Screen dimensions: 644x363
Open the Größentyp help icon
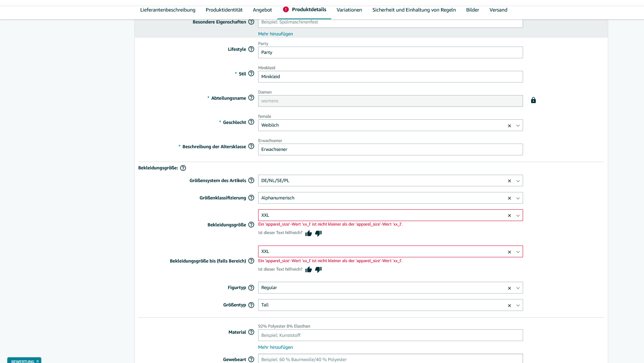pyautogui.click(x=251, y=305)
